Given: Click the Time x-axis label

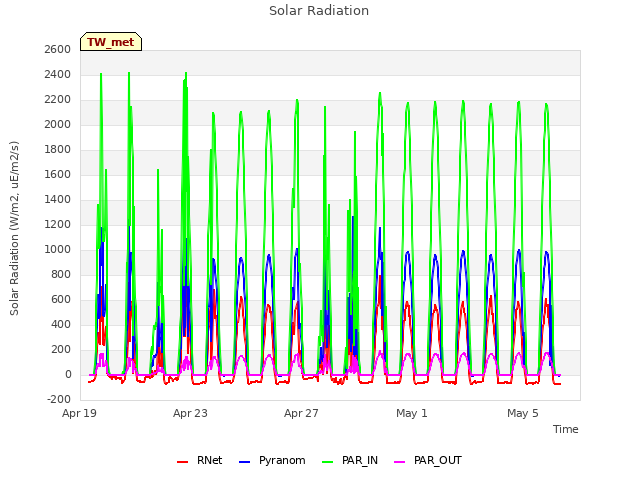Looking at the screenshot, I should pyautogui.click(x=566, y=429).
